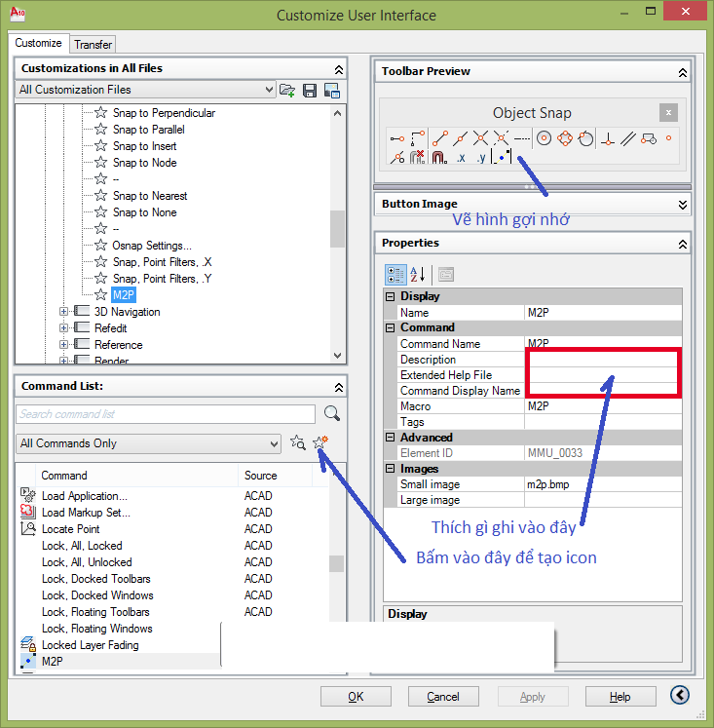Select Osnap Settings... in the customization tree
Viewport: 714px width, 728px height.
[x=152, y=246]
